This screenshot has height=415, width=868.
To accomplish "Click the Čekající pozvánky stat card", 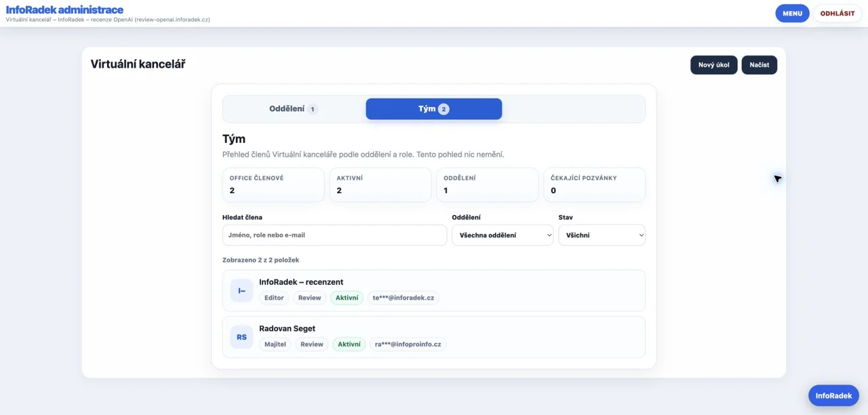I will click(595, 185).
